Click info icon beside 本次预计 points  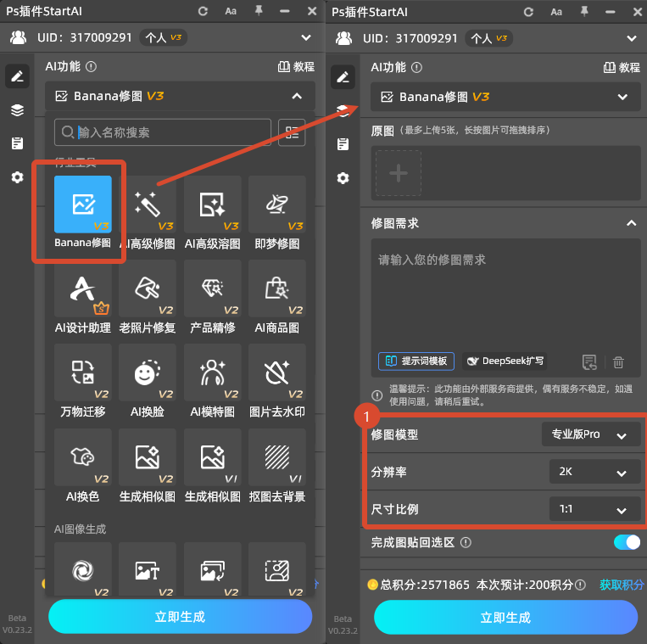580,585
